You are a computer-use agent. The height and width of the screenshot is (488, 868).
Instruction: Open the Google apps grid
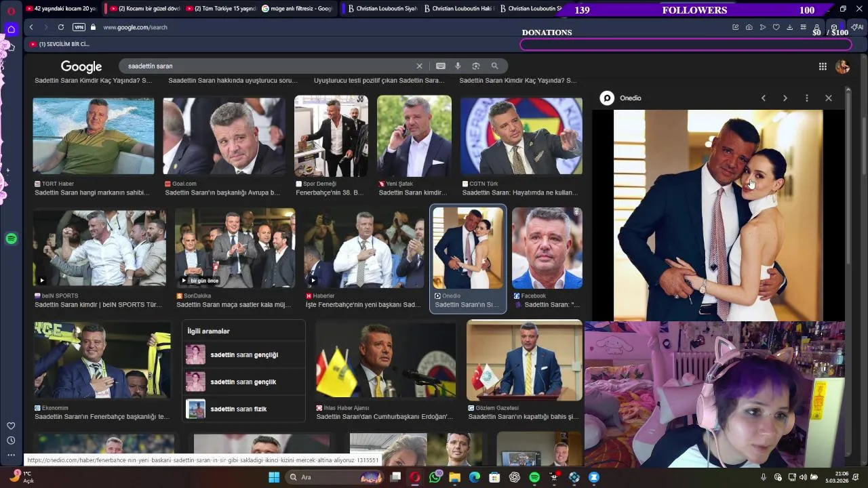[823, 66]
